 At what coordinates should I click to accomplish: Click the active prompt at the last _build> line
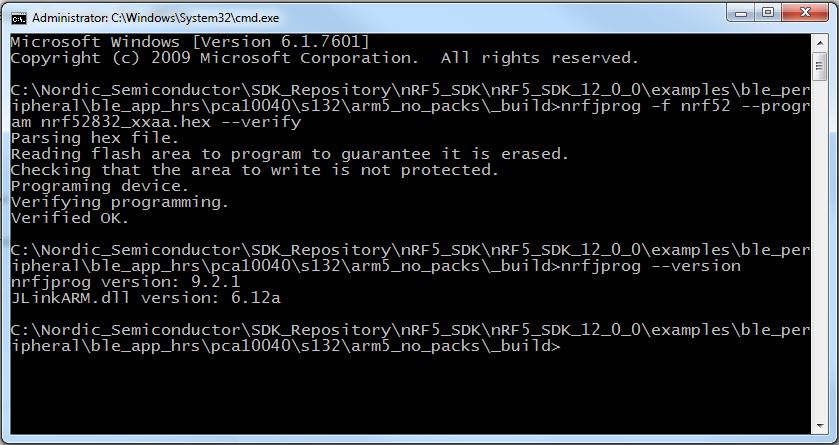tap(560, 346)
